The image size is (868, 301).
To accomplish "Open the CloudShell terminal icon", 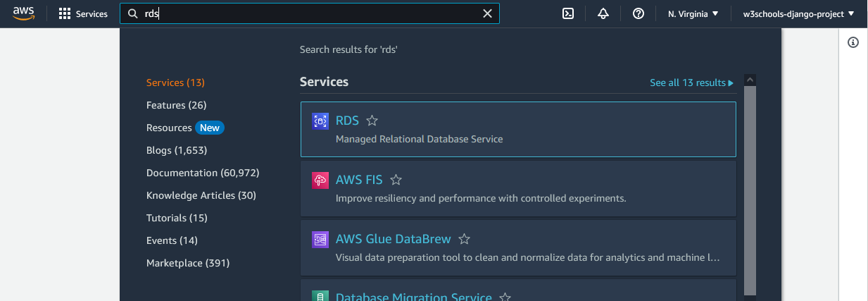I will (568, 14).
